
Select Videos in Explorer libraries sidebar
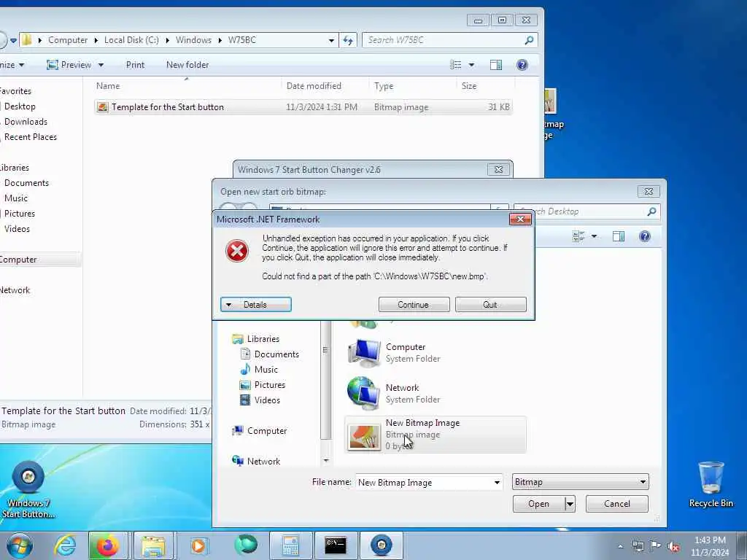pyautogui.click(x=17, y=228)
